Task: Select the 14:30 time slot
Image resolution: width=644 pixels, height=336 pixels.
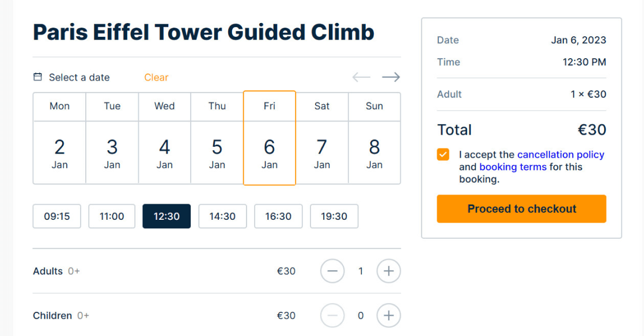Action: coord(222,216)
